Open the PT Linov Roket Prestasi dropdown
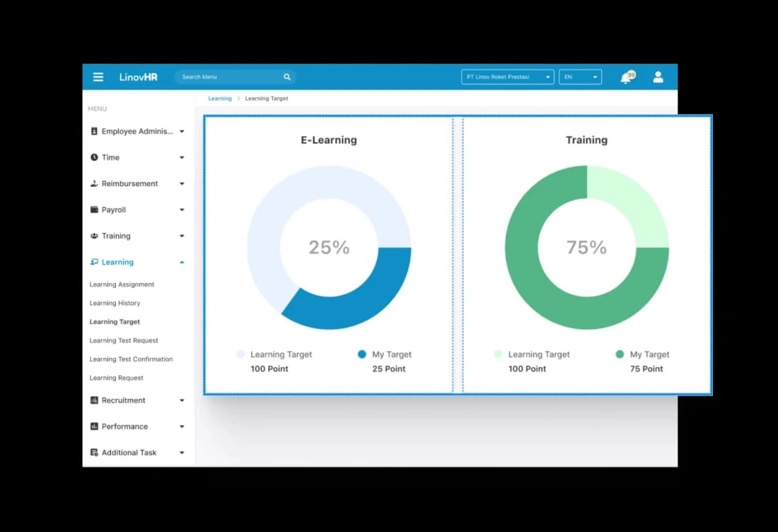This screenshot has height=532, width=778. [x=508, y=77]
